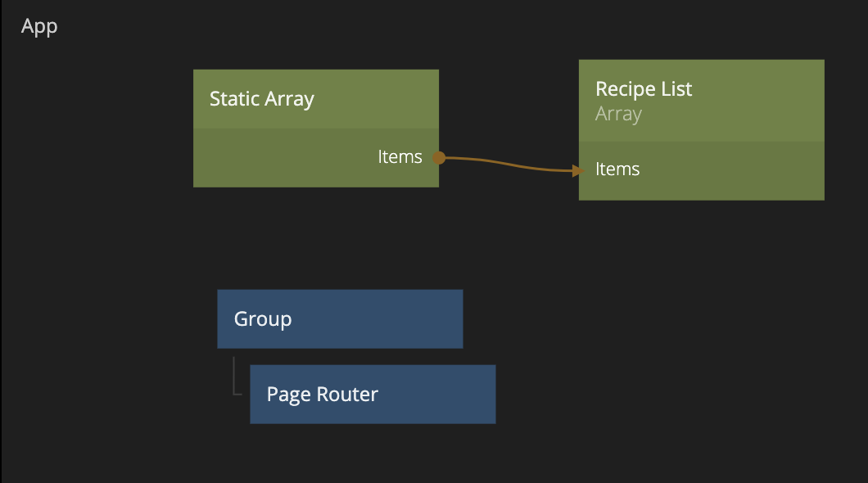Click the input arrowhead on Recipe List
The height and width of the screenshot is (483, 868).
[x=578, y=170]
